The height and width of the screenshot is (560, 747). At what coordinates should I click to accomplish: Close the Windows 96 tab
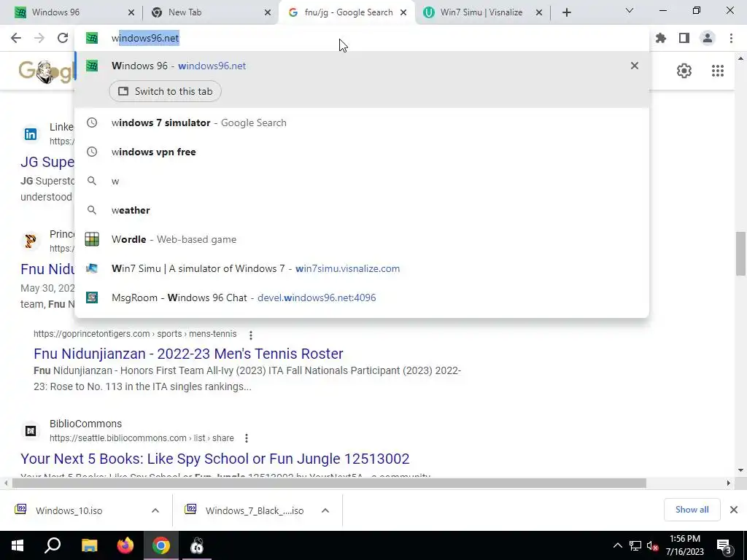(131, 12)
